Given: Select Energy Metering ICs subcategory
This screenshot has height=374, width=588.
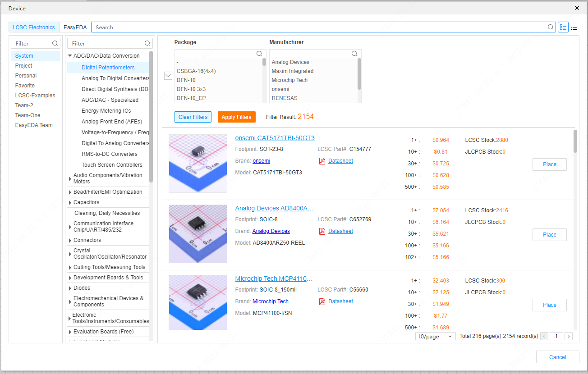Looking at the screenshot, I should click(x=106, y=111).
